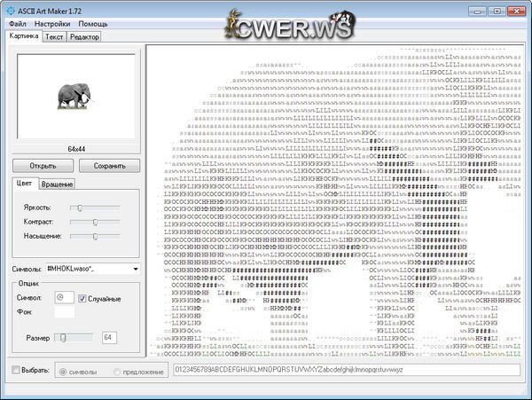The height and width of the screenshot is (400, 532).
Task: Open the Файл menu
Action: [x=18, y=24]
